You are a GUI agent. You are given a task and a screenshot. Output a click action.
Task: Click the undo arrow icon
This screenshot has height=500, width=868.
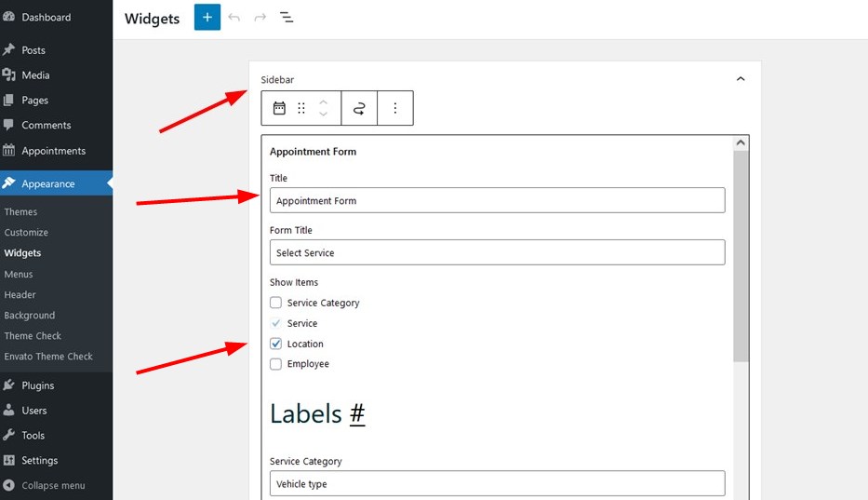(234, 17)
